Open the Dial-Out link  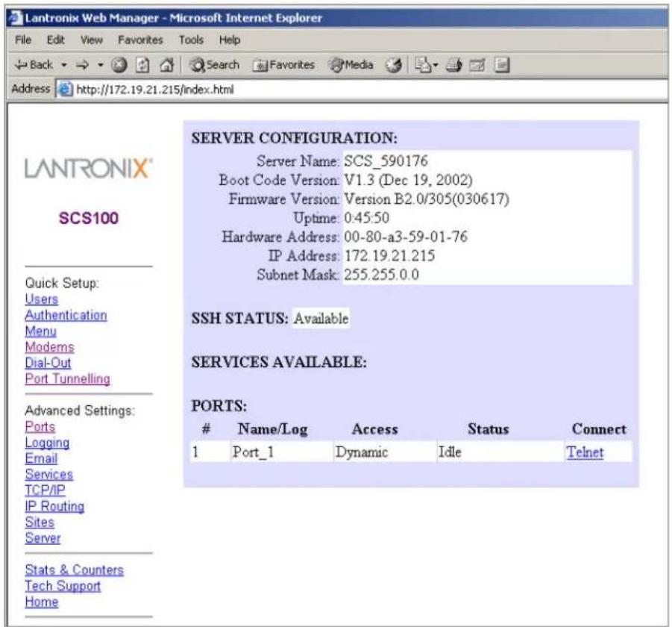pos(48,362)
